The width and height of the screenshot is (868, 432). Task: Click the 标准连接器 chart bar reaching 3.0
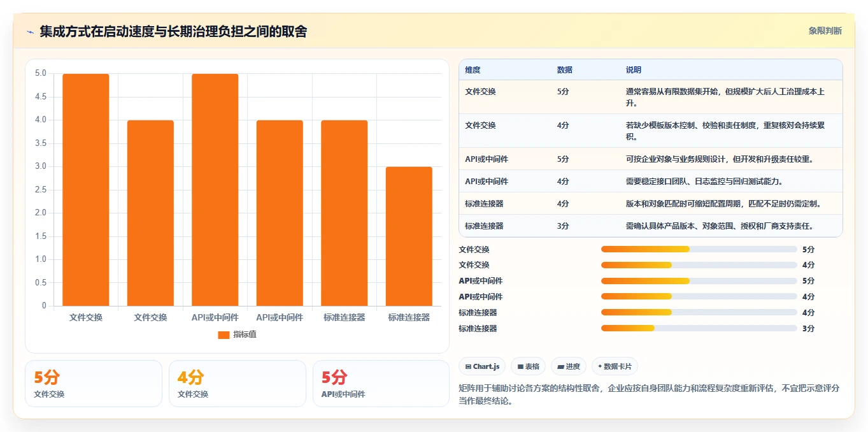click(x=409, y=236)
